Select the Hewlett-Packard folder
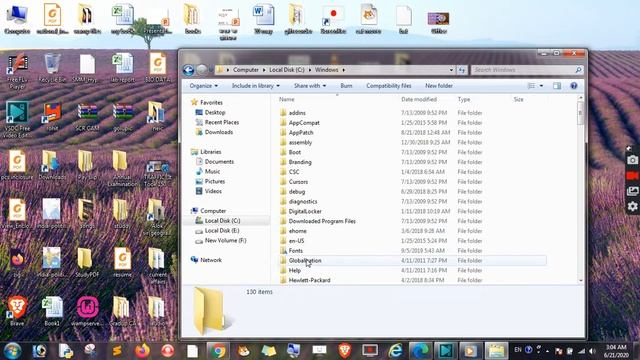640x360 pixels. [x=309, y=280]
